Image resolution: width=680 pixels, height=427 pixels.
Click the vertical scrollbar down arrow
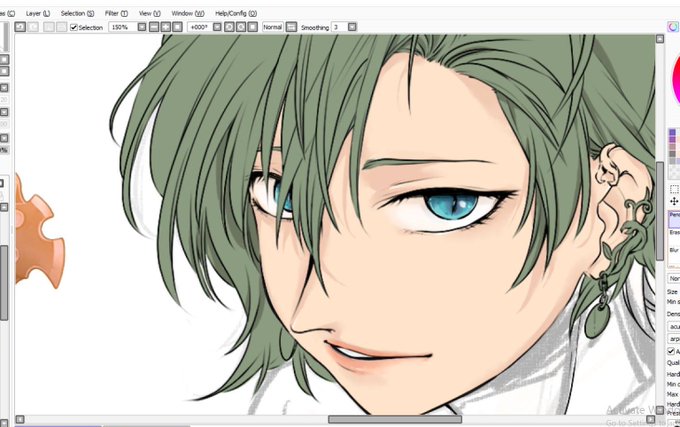(x=660, y=410)
